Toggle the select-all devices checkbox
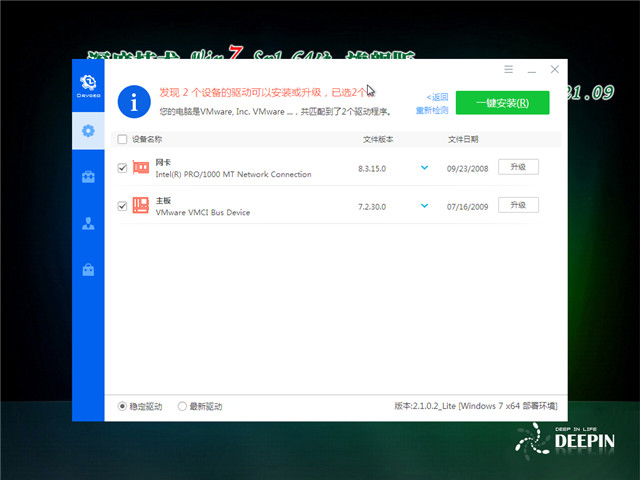 pos(122,139)
